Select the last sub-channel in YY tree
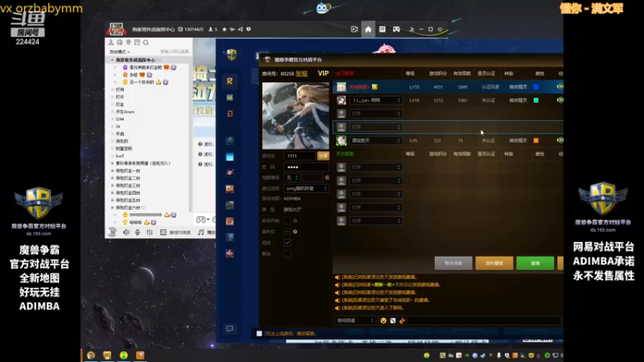 (x=128, y=208)
